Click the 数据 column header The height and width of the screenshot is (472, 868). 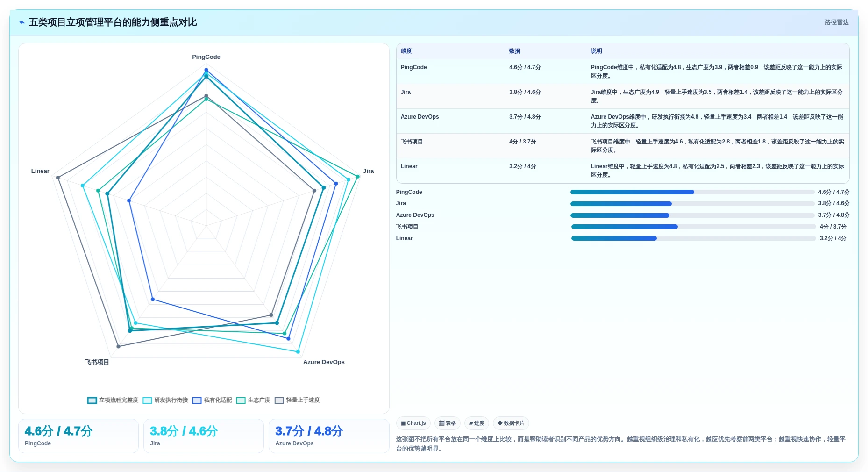click(x=515, y=51)
